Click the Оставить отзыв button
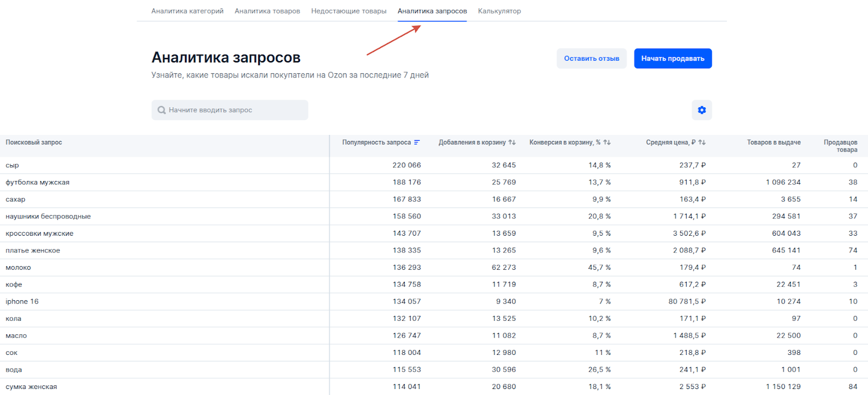Screen dimensions: 868x395 point(591,59)
